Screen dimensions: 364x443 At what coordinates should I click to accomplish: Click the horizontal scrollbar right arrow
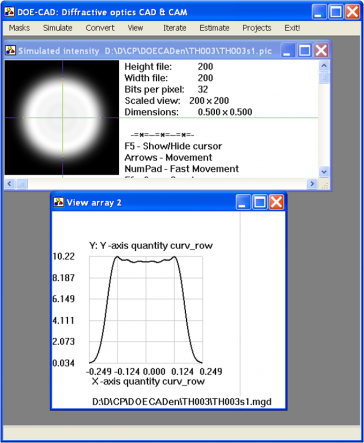312,184
